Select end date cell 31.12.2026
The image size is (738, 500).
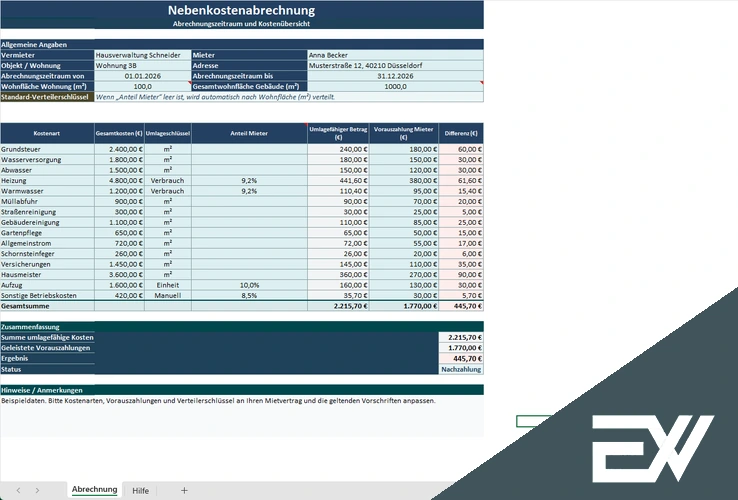395,76
